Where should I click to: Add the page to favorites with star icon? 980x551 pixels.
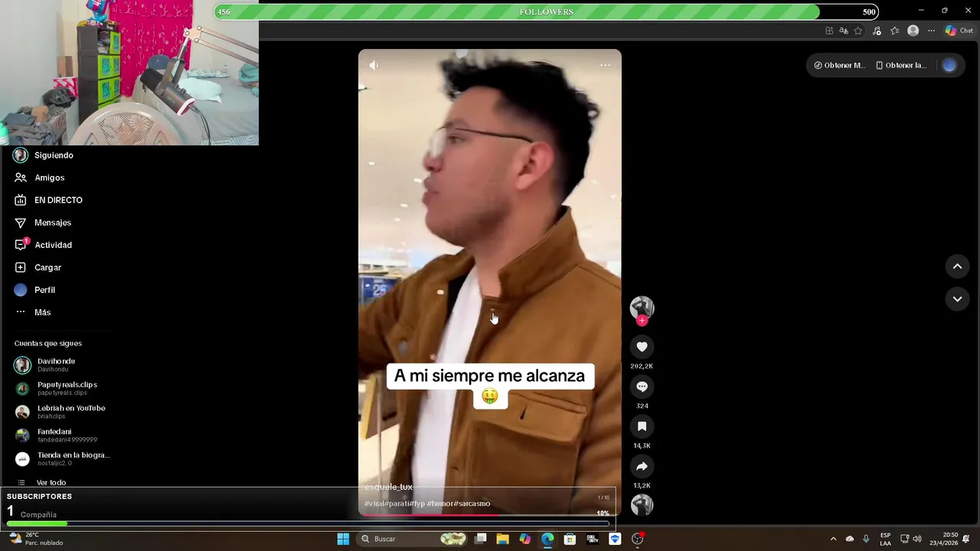tap(858, 31)
